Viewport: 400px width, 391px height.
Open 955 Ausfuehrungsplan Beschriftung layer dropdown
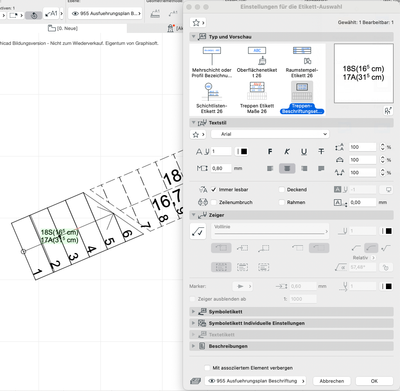click(x=256, y=381)
